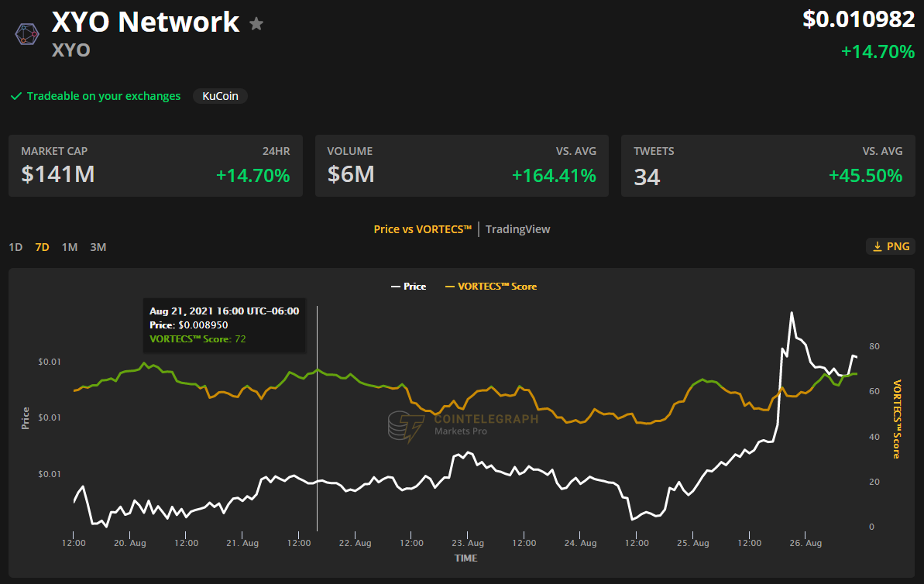Click the Tweets 34 card

click(x=768, y=166)
